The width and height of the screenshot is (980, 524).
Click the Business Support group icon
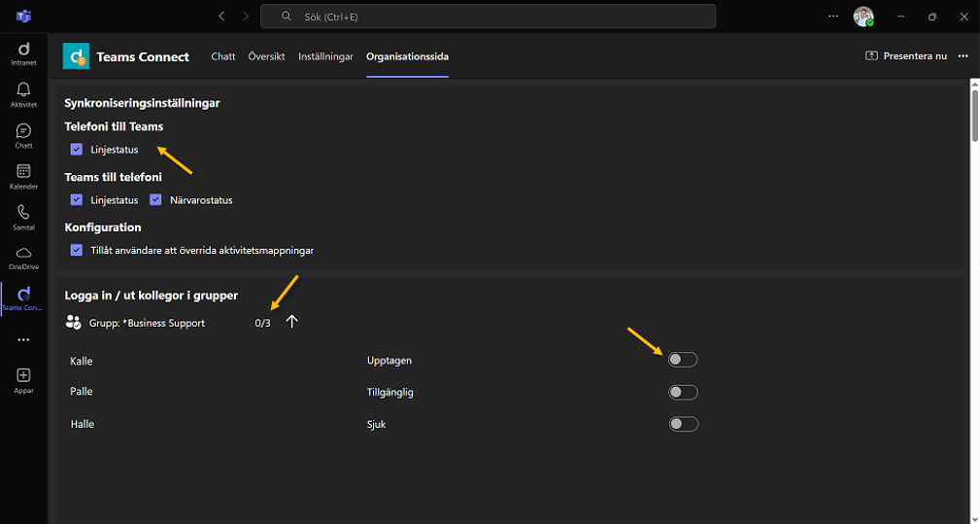73,323
